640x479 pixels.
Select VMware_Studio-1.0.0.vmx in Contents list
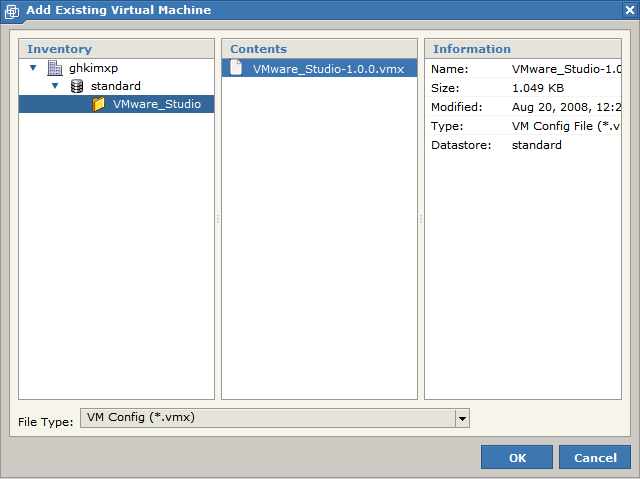328,68
